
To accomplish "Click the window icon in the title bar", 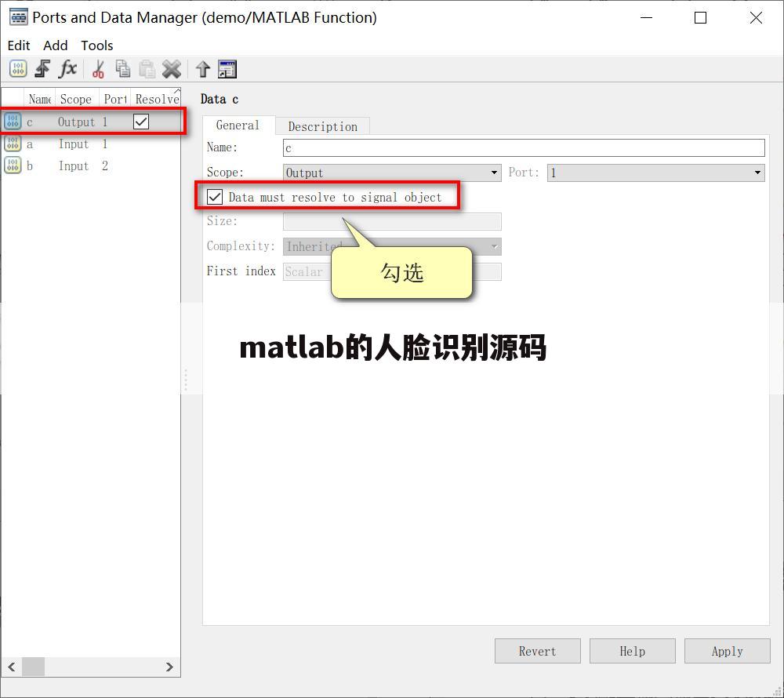I will coord(19,17).
